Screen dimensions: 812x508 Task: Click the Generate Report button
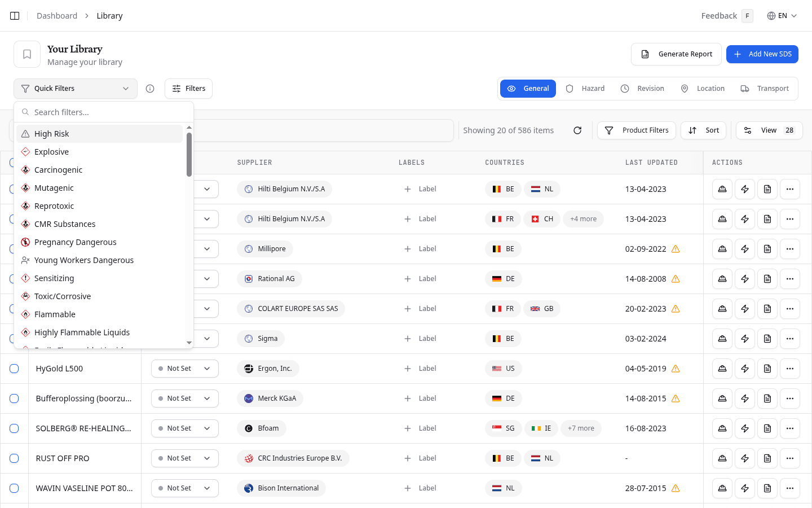(x=676, y=54)
